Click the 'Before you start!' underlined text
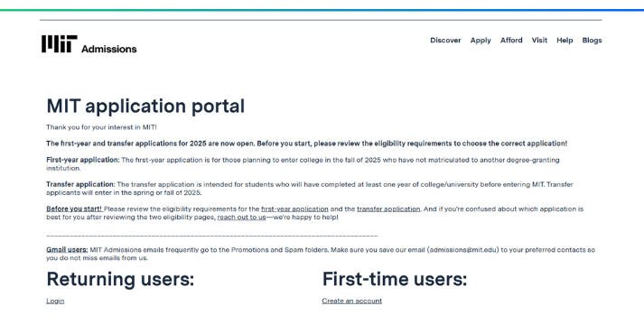This screenshot has height=334, width=644. pyautogui.click(x=74, y=209)
